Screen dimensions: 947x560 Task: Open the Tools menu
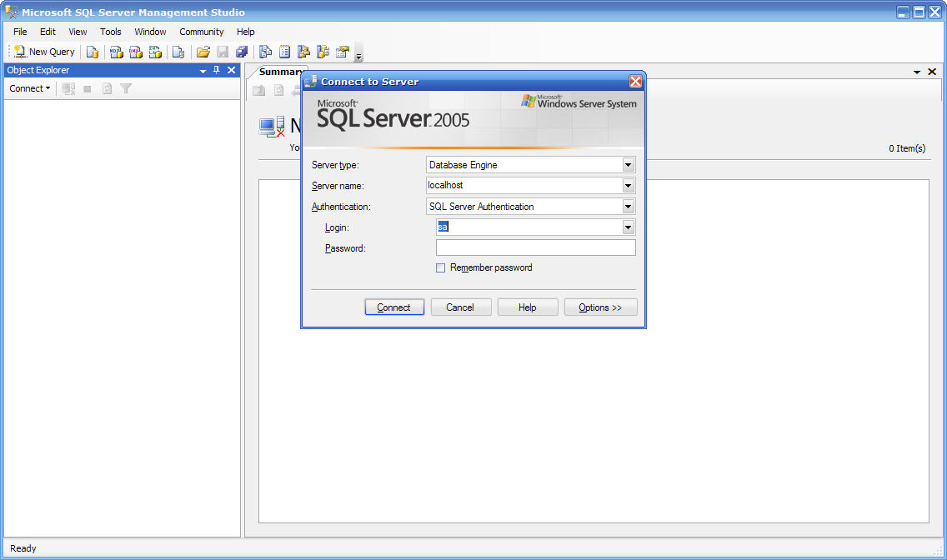point(111,32)
